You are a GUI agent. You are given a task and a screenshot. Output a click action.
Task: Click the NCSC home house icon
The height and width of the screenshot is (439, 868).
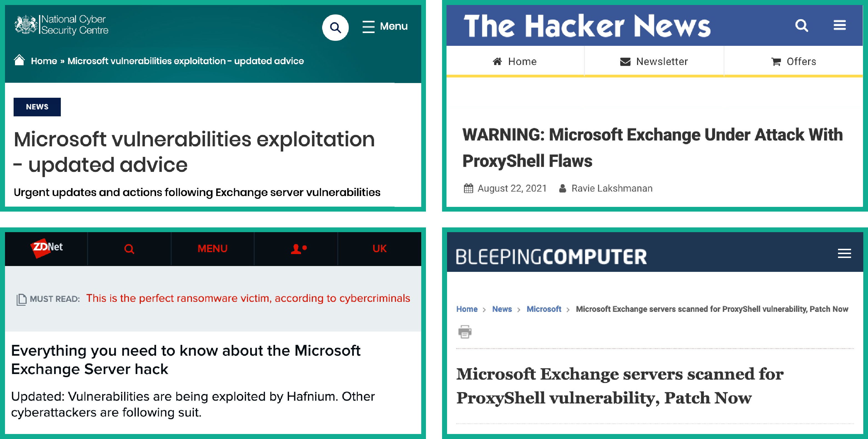pos(19,60)
